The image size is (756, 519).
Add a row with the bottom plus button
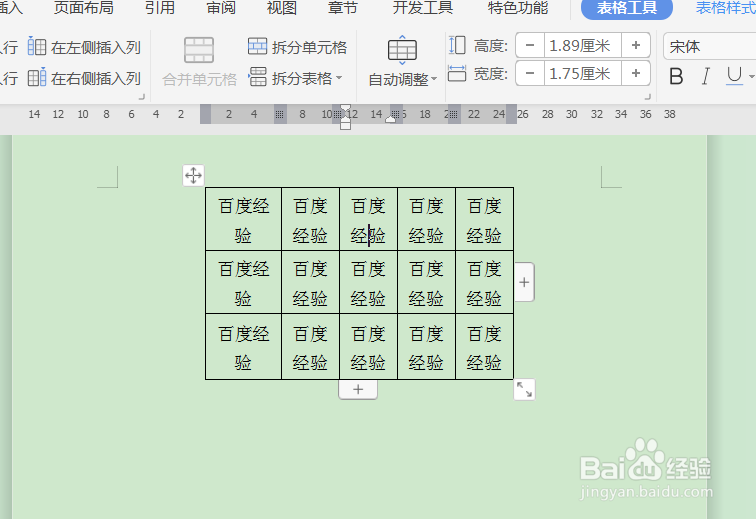[358, 389]
